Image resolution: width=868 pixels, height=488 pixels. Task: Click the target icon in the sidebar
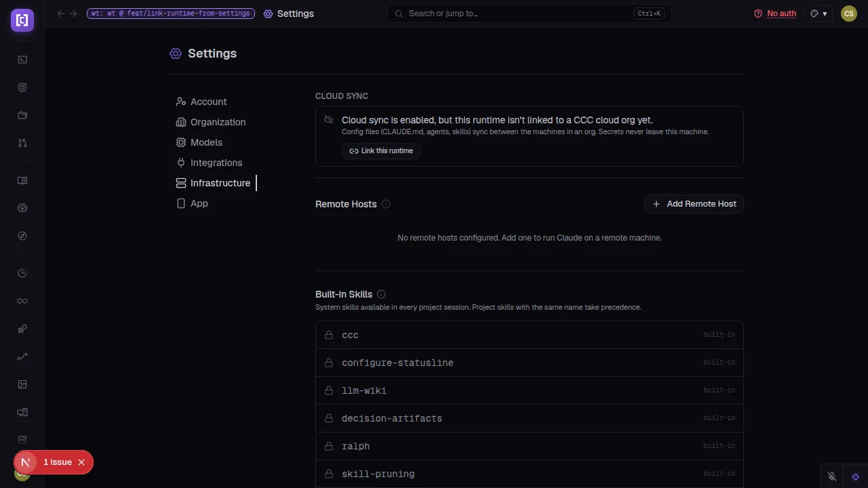click(22, 87)
